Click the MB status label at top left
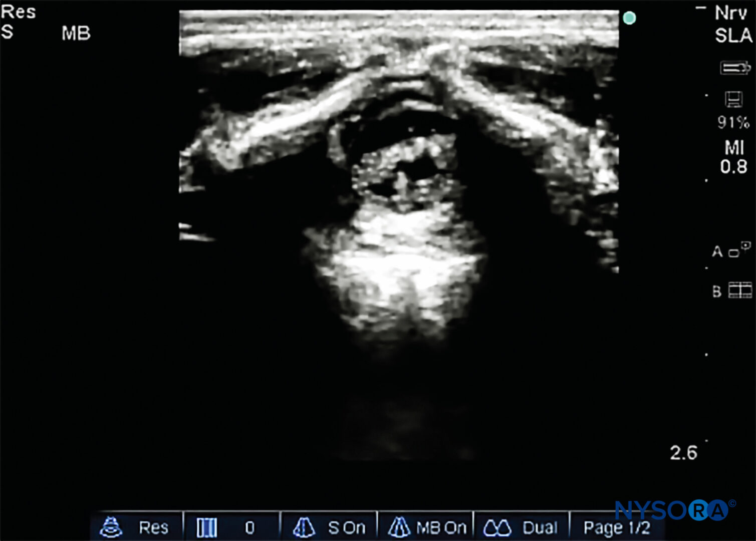This screenshot has height=541, width=756. point(76,34)
